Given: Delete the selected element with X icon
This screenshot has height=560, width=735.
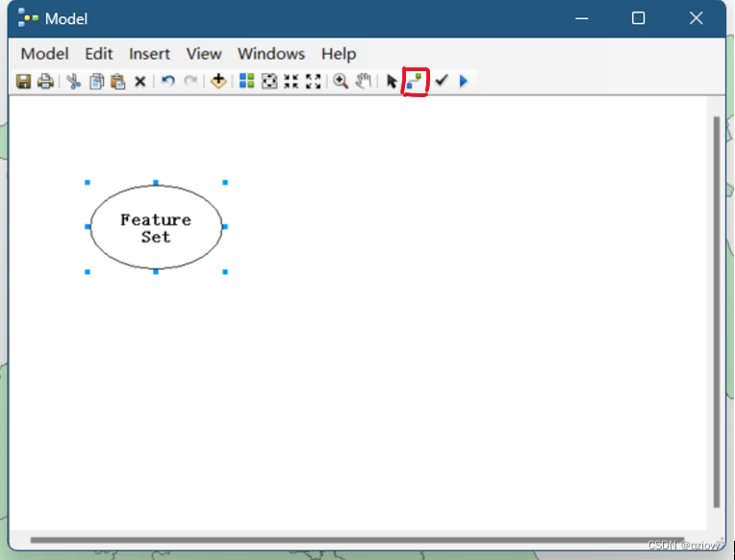Looking at the screenshot, I should click(139, 82).
